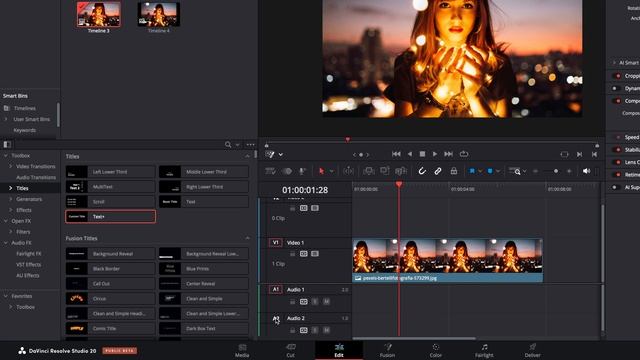Toggle linked selection chain icon

coord(438,171)
